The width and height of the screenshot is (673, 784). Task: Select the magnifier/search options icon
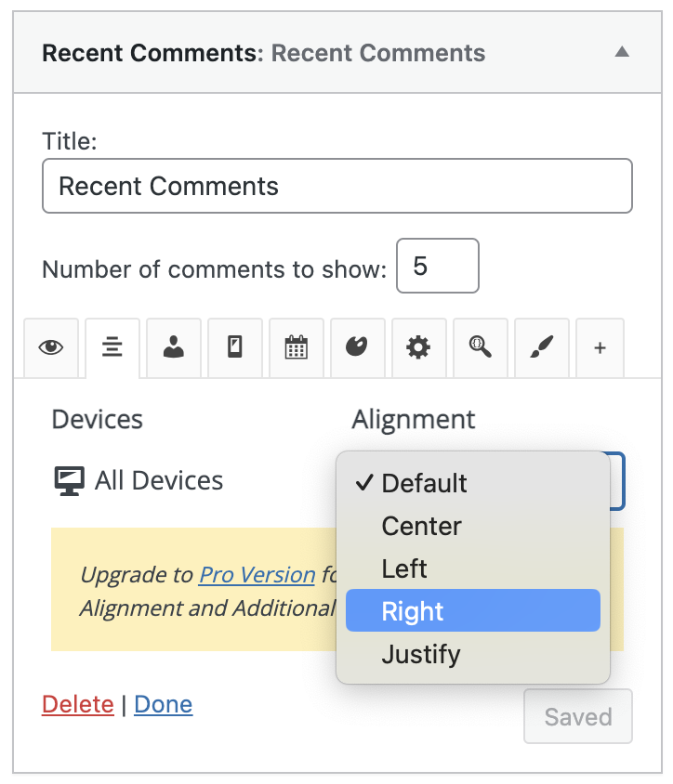pos(480,347)
